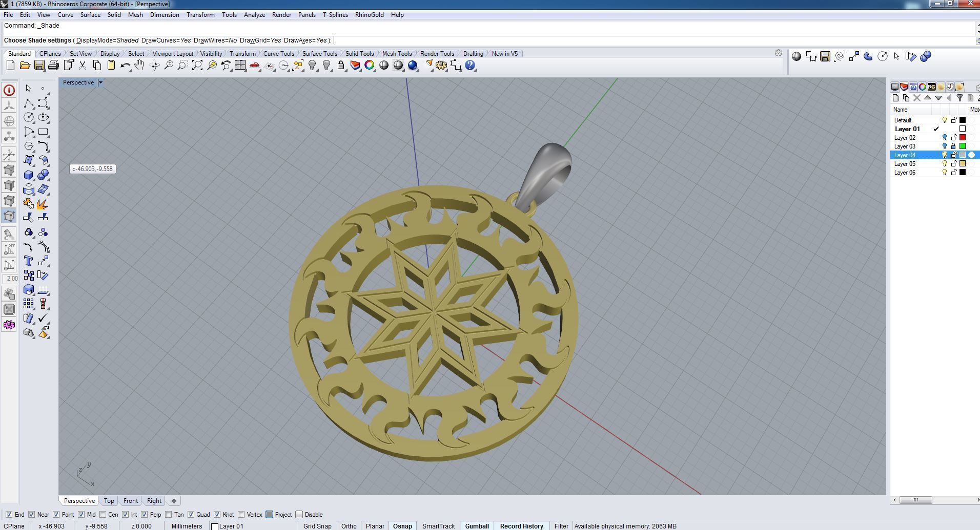980x530 pixels.
Task: Add a new viewport tab with plus
Action: (174, 501)
